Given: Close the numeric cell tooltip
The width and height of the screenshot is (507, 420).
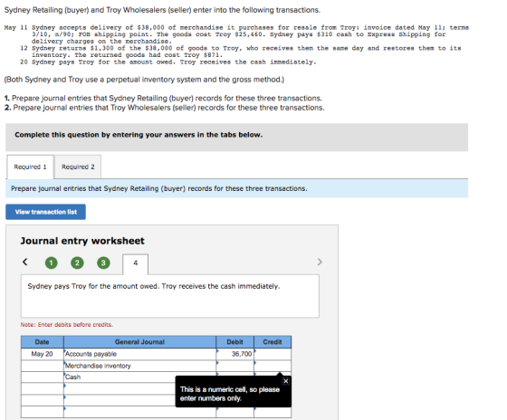Looking at the screenshot, I should point(286,381).
